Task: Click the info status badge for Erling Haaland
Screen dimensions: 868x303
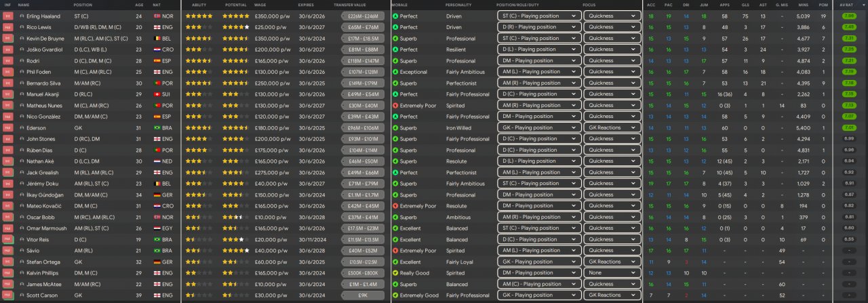Action: pyautogui.click(x=7, y=15)
